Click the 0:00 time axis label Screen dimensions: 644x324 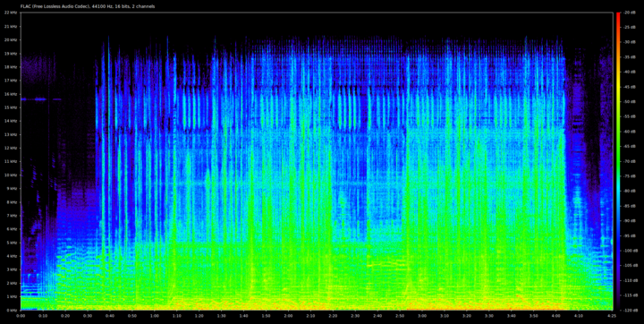click(21, 316)
